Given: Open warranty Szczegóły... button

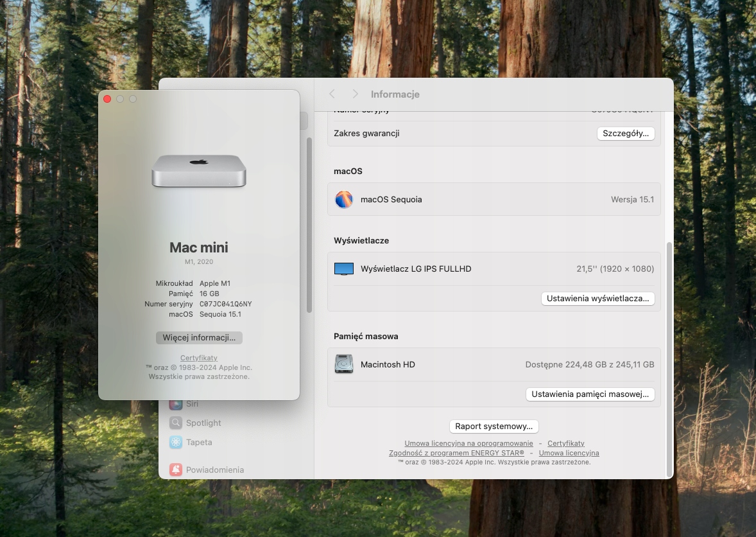Looking at the screenshot, I should (625, 133).
